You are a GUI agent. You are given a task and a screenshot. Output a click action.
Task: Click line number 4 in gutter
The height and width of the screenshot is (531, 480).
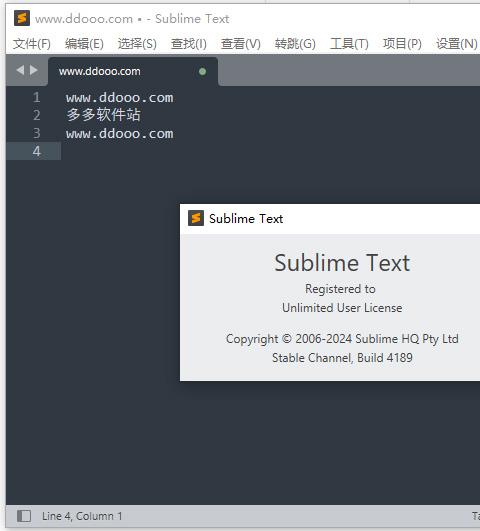tap(37, 151)
